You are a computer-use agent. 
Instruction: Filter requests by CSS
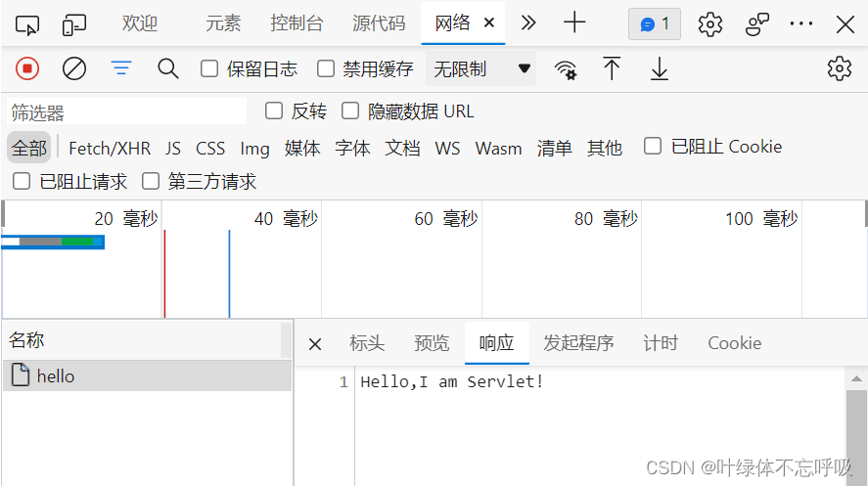point(210,149)
